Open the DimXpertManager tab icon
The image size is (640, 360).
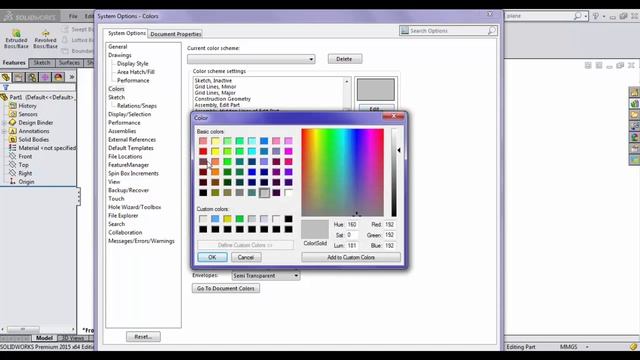(45, 77)
